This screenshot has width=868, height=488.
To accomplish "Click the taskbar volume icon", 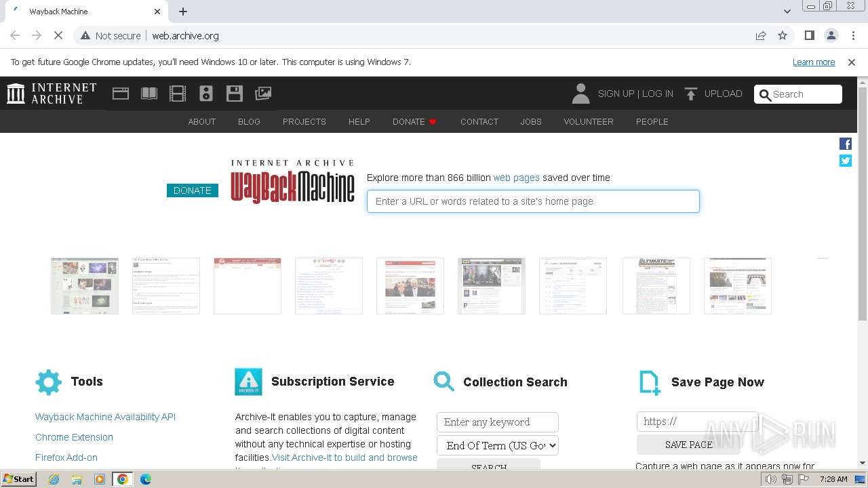I will click(x=771, y=479).
